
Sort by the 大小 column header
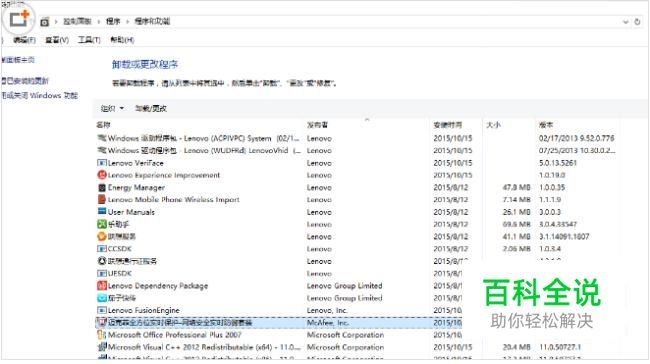pos(493,124)
